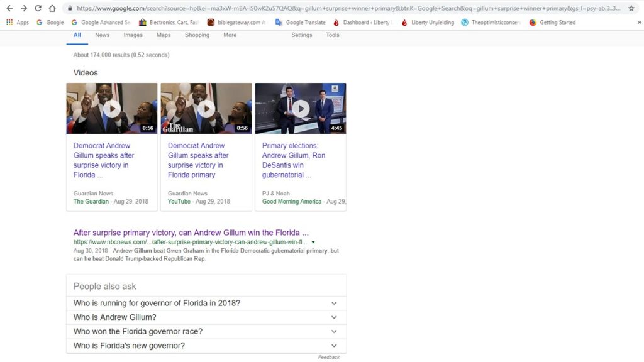Viewport: 644px width, 362px height.
Task: Bookmark this page with the star icon
Action: (631, 8)
